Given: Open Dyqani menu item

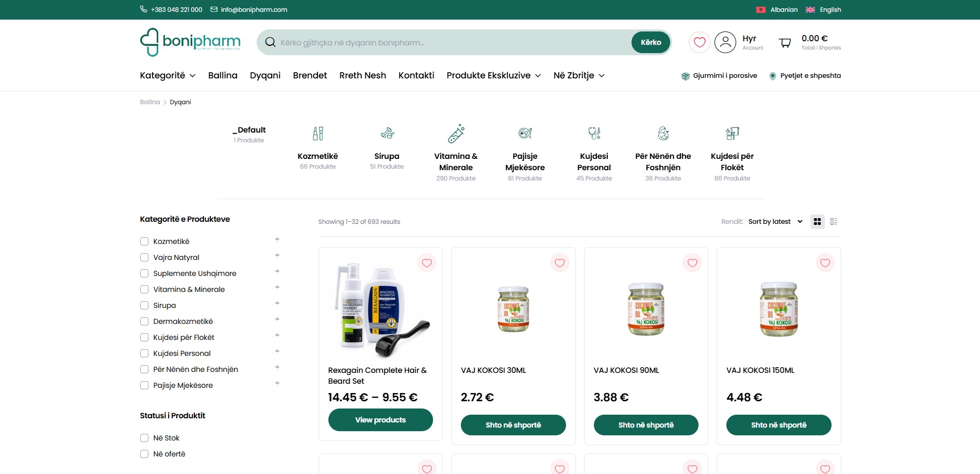Looking at the screenshot, I should (265, 75).
